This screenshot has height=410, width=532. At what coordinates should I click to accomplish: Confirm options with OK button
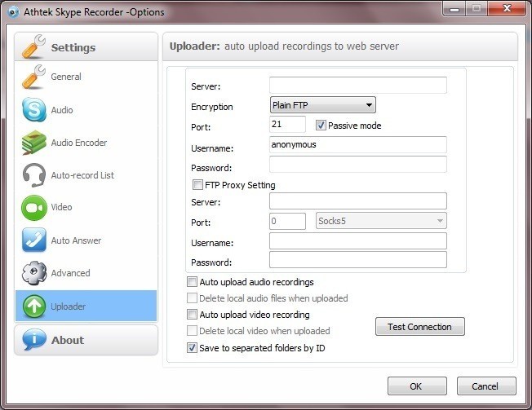coord(417,386)
